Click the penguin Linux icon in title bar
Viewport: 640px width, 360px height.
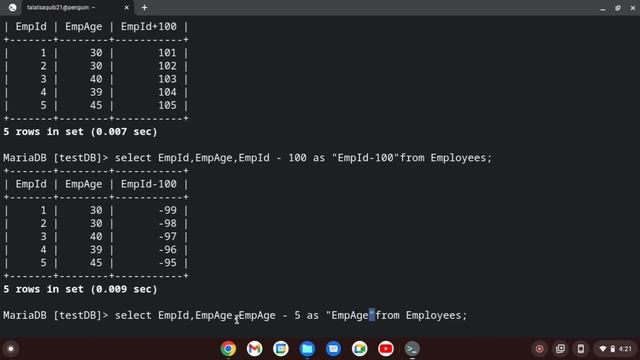coord(12,7)
